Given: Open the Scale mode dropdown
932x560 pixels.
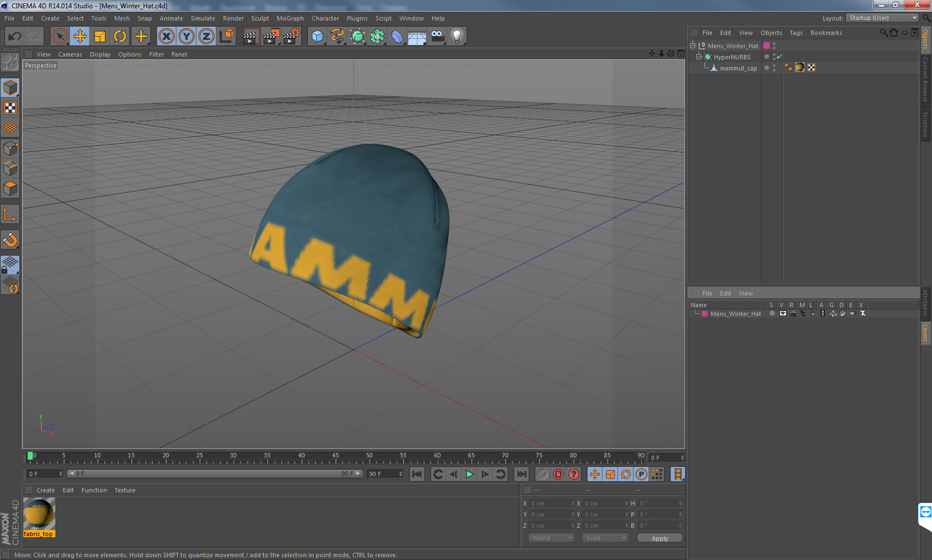Looking at the screenshot, I should click(605, 538).
